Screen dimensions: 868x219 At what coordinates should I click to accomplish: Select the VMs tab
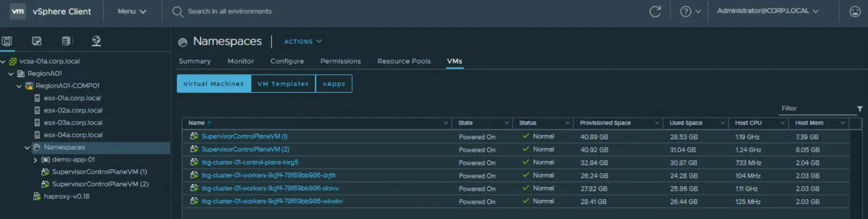(454, 61)
